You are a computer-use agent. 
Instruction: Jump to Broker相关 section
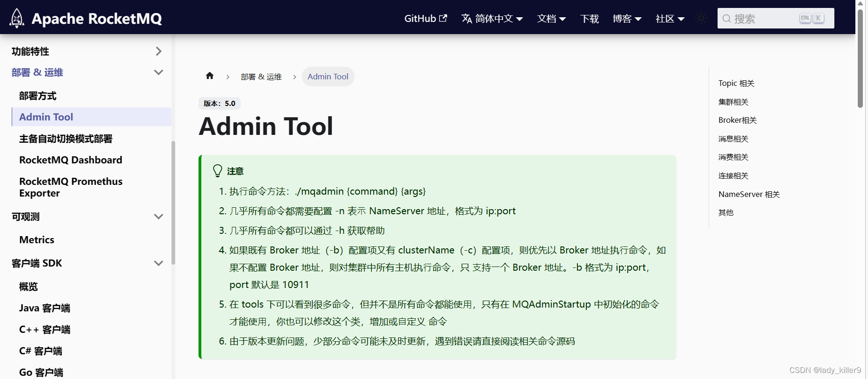pyautogui.click(x=738, y=120)
